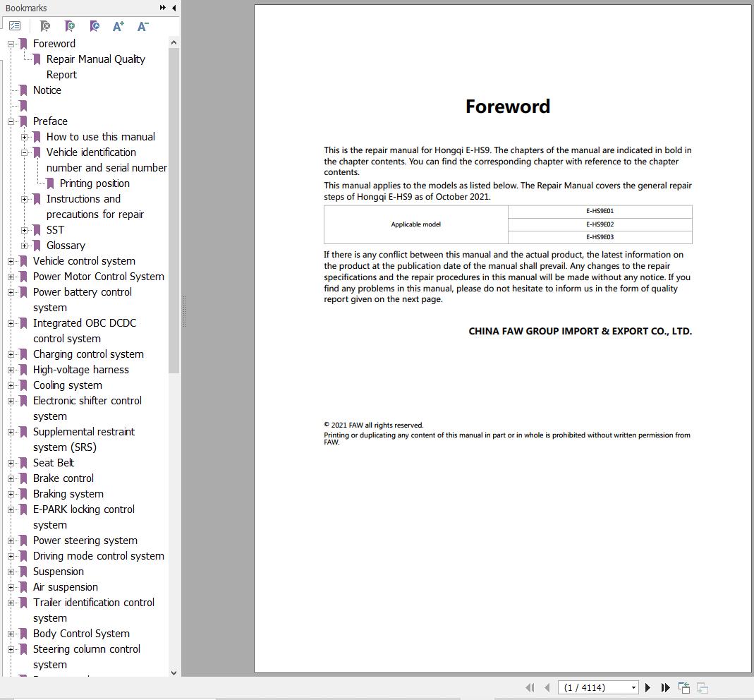
Task: Select the go-to-bookmark icon
Action: point(94,25)
